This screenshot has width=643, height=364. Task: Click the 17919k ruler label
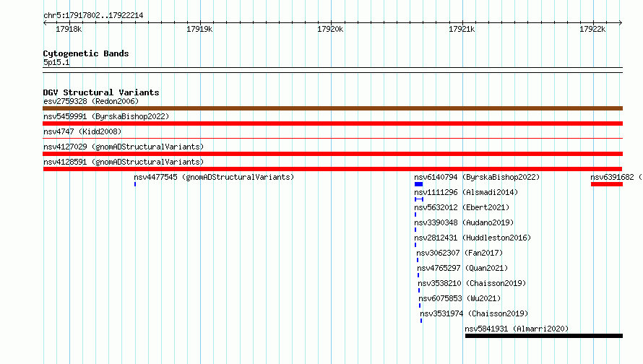199,29
